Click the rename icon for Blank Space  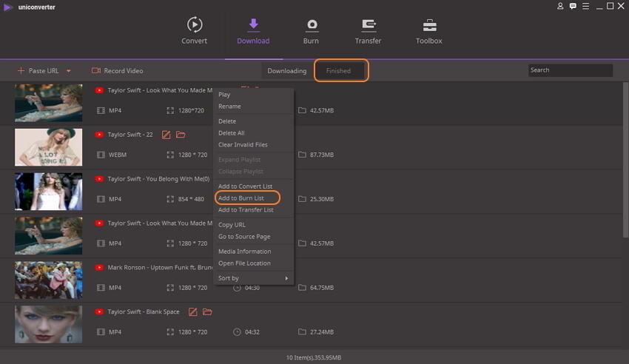coord(193,312)
